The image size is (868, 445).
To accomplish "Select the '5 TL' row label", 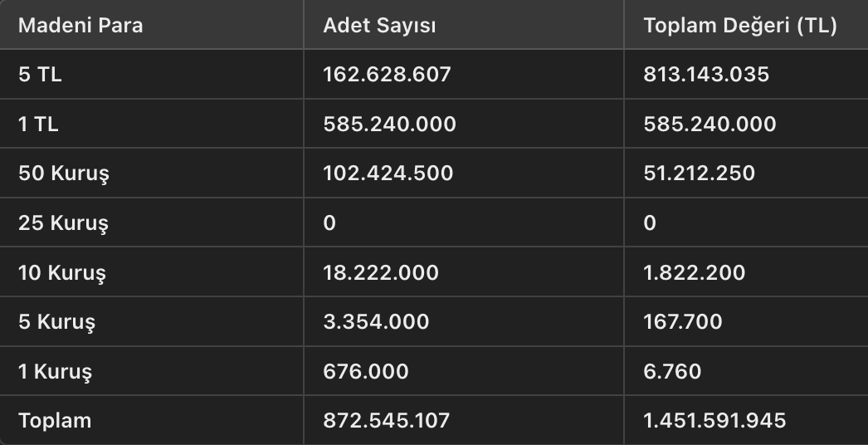I will [40, 75].
